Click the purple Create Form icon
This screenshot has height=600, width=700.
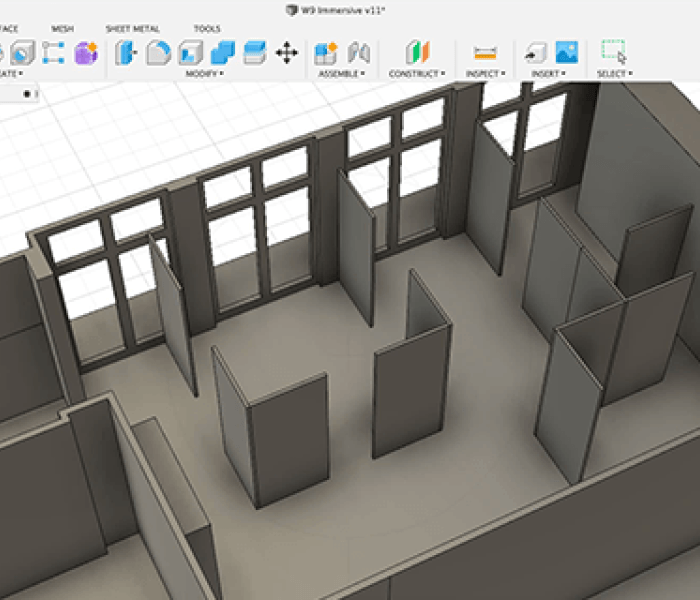click(x=85, y=52)
